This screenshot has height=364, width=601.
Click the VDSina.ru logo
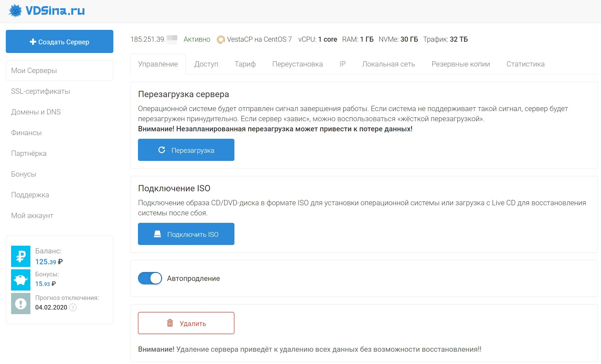[46, 11]
